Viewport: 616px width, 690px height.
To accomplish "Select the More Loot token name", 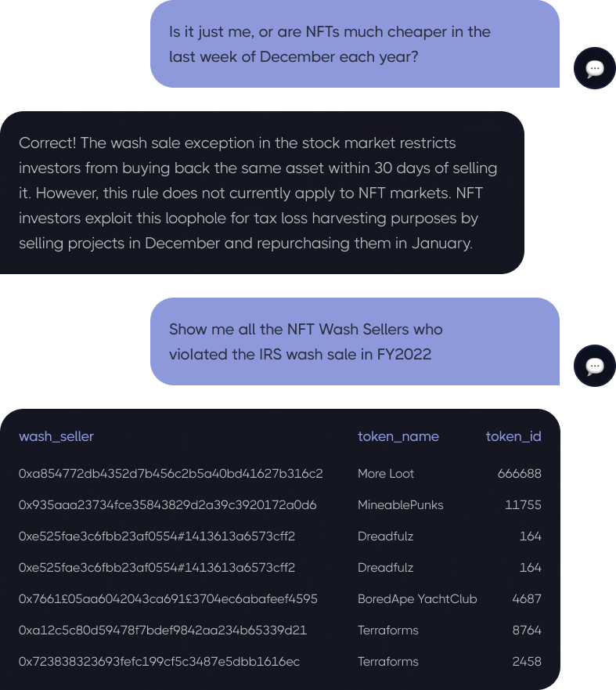I will (386, 474).
